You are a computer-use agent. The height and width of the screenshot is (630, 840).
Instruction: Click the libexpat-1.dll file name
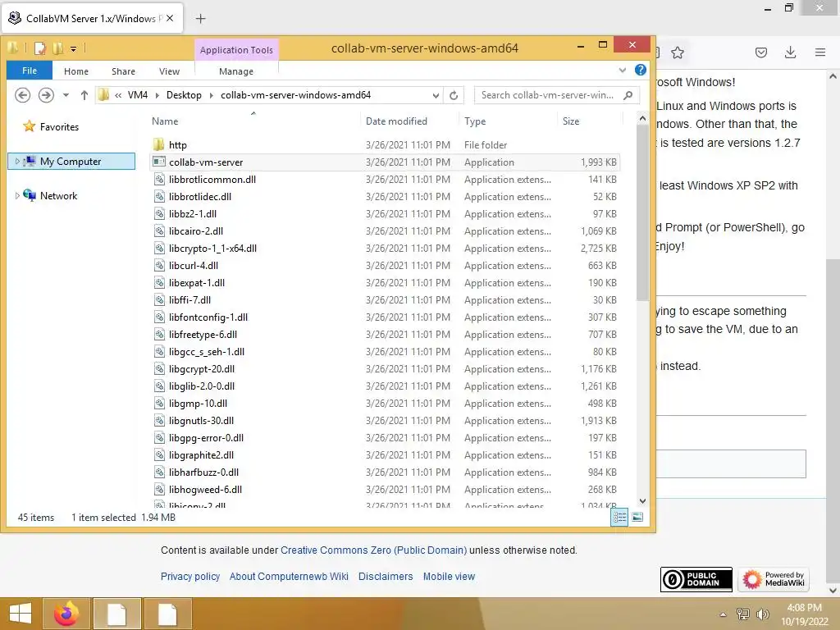pos(197,282)
